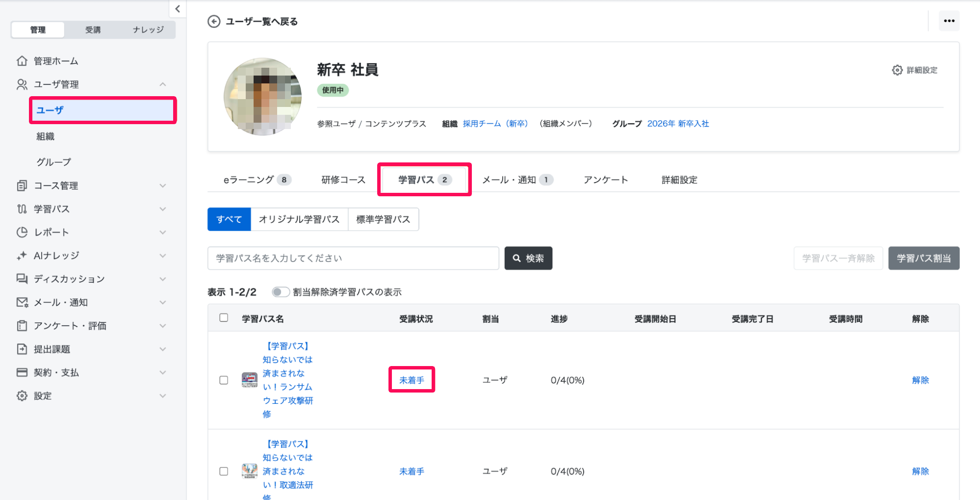Open the 学習パス tab with badge 2
The height and width of the screenshot is (500, 980).
pyautogui.click(x=424, y=180)
